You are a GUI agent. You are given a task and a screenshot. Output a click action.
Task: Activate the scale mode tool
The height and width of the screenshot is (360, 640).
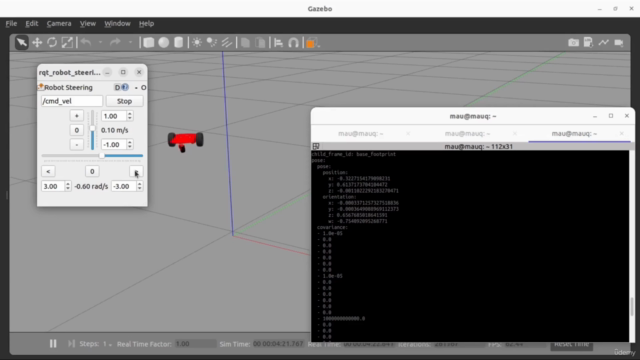coord(67,42)
